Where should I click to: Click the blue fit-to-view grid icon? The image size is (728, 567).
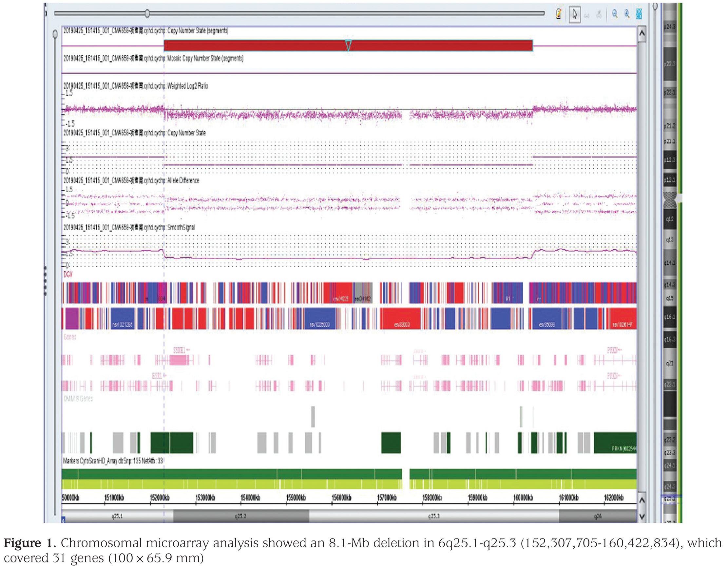pyautogui.click(x=639, y=14)
